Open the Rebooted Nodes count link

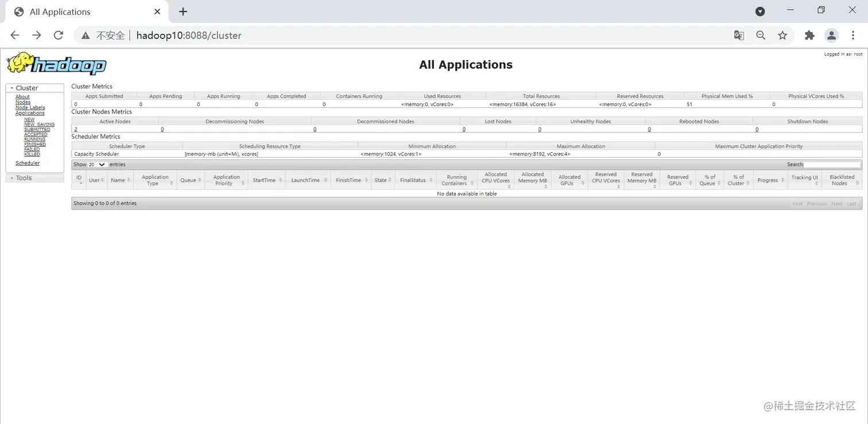[x=649, y=130]
